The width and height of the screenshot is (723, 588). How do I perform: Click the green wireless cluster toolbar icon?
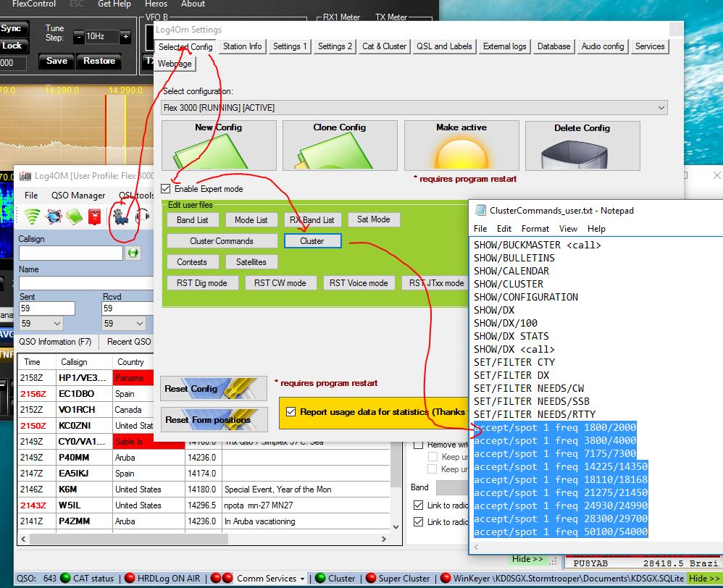32,216
